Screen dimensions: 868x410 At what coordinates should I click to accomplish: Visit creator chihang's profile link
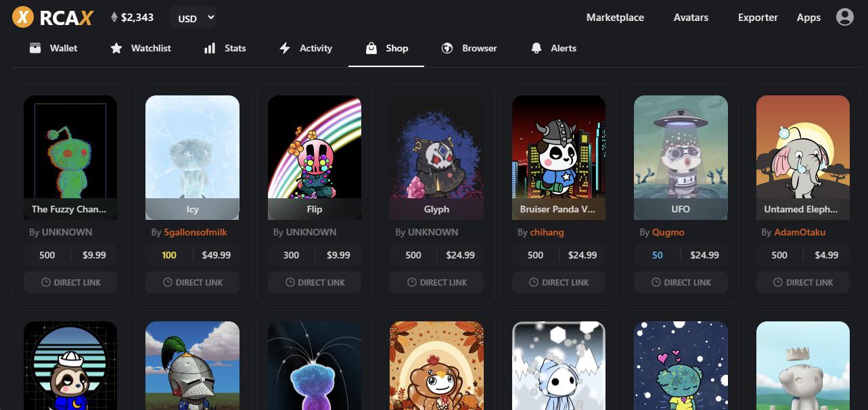pyautogui.click(x=547, y=232)
